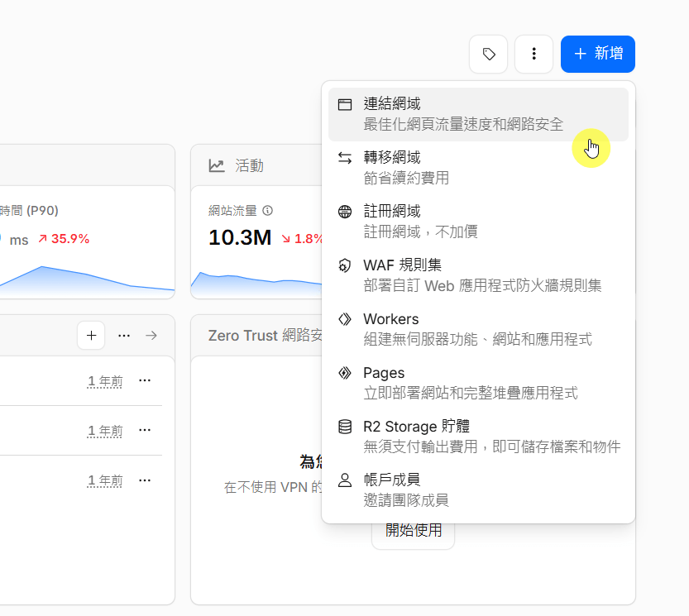This screenshot has width=689, height=616.
Task: Click the shield gear icon beside WAF 規則集
Action: 345,265
